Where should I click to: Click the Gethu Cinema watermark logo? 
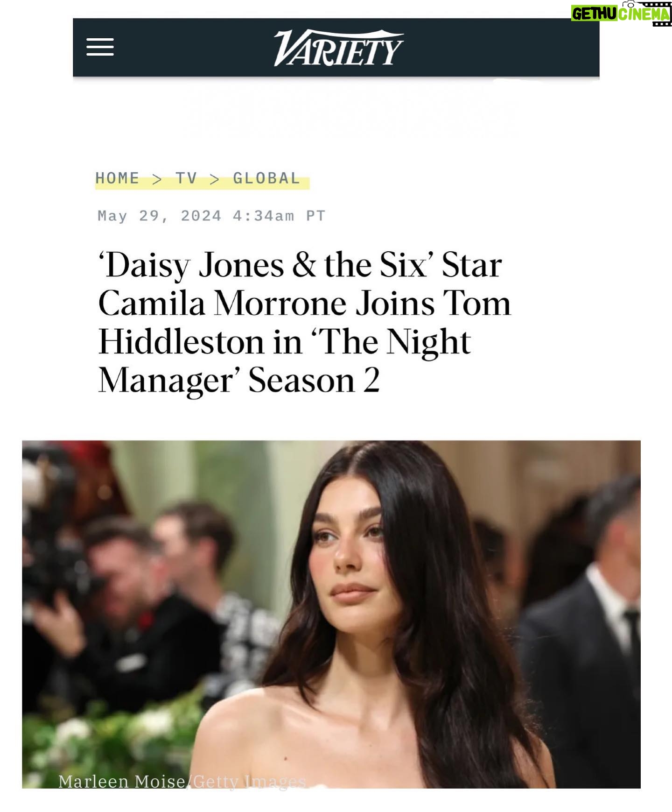[x=621, y=14]
